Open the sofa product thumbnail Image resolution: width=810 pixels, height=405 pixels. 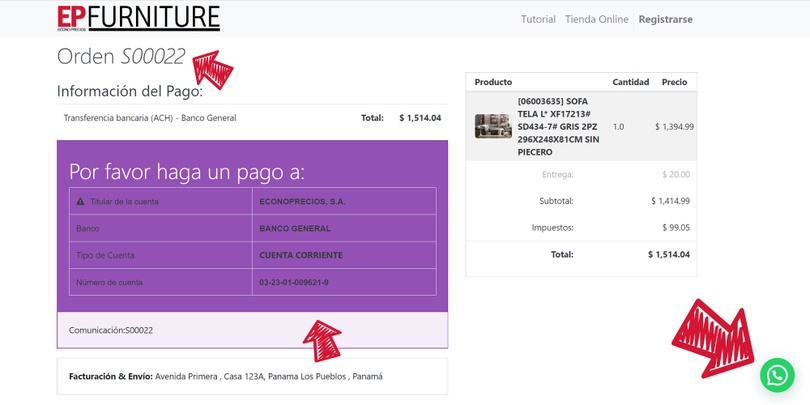[x=493, y=126]
